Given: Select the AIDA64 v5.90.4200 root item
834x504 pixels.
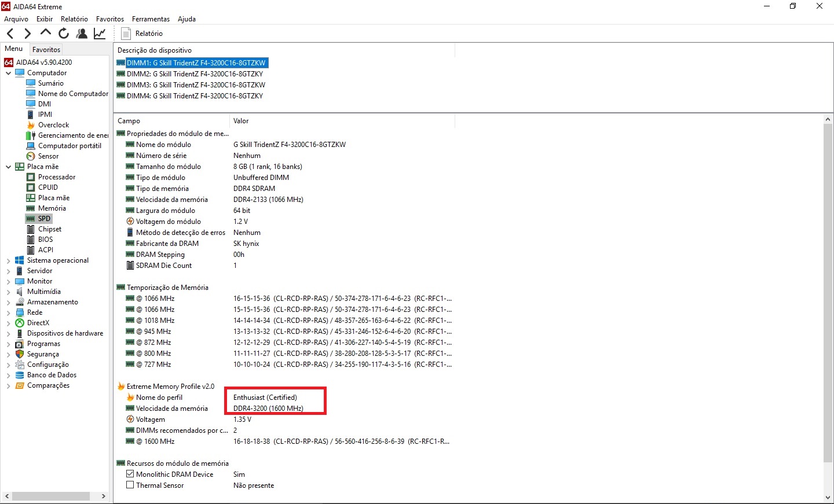Looking at the screenshot, I should point(44,62).
